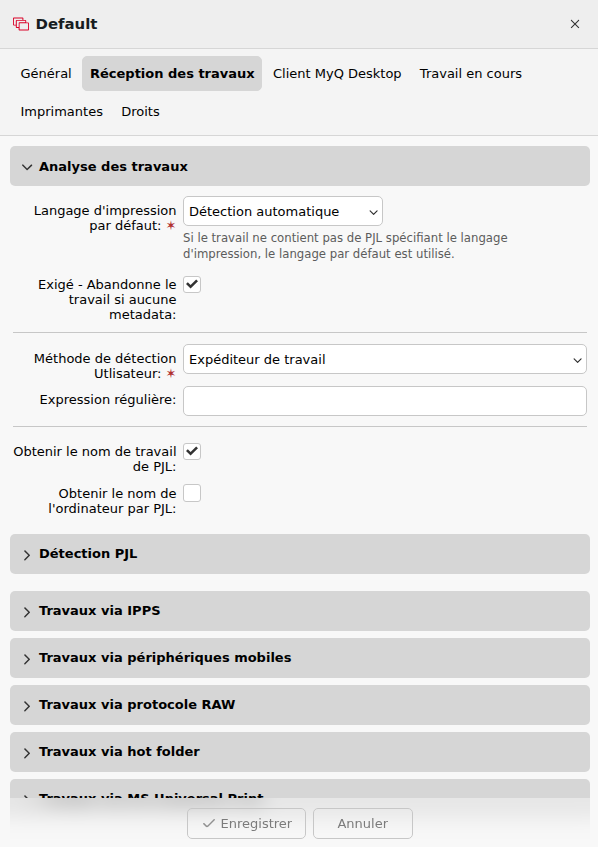The image size is (598, 847).
Task: Click the Annuler button
Action: coord(363,823)
